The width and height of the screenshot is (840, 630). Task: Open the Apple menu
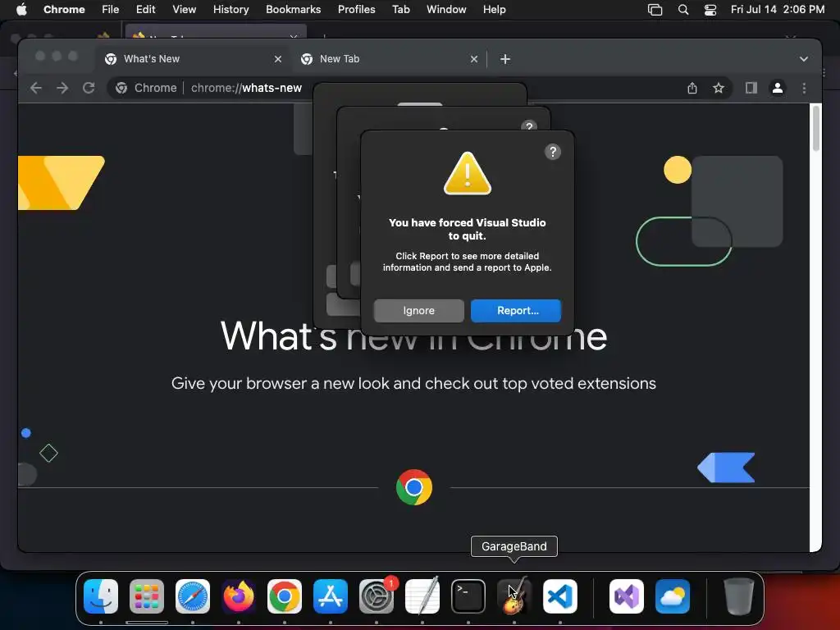21,10
